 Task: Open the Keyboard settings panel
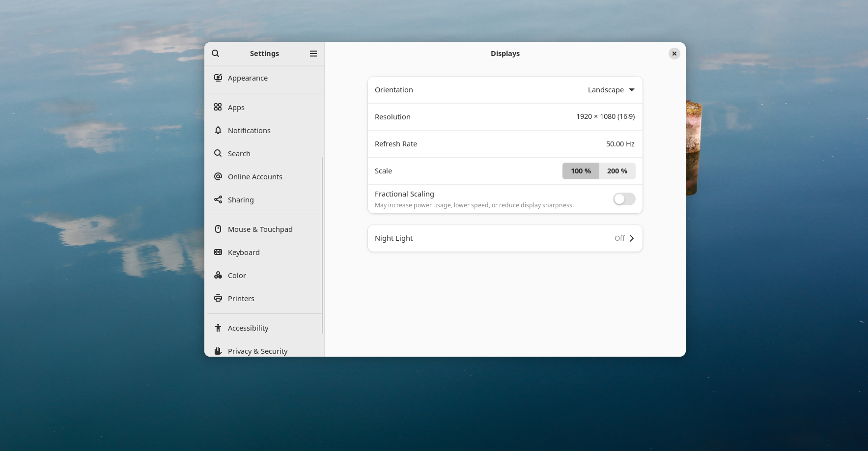(x=244, y=253)
